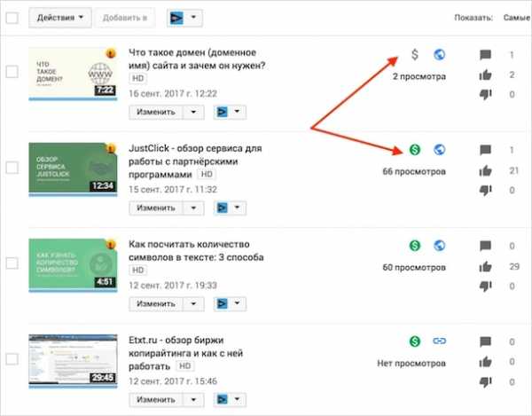Open thumbnail of the symbol-count video
The height and width of the screenshot is (416, 532).
[x=74, y=263]
